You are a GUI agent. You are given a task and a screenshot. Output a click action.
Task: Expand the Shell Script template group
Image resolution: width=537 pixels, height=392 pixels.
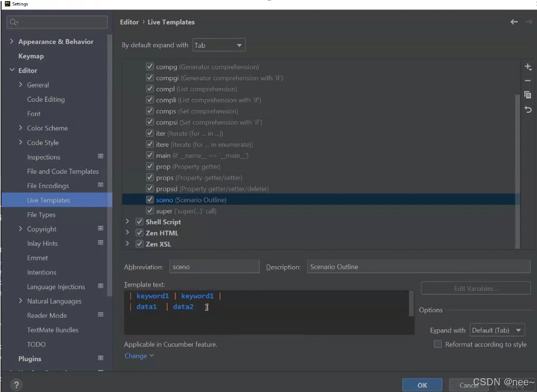click(128, 222)
